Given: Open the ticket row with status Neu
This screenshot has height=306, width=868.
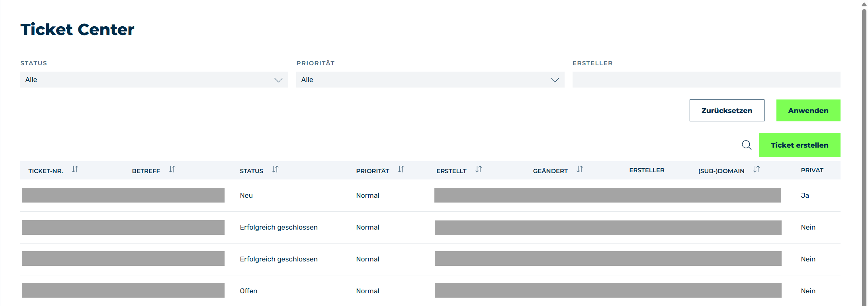Looking at the screenshot, I should pyautogui.click(x=430, y=195).
